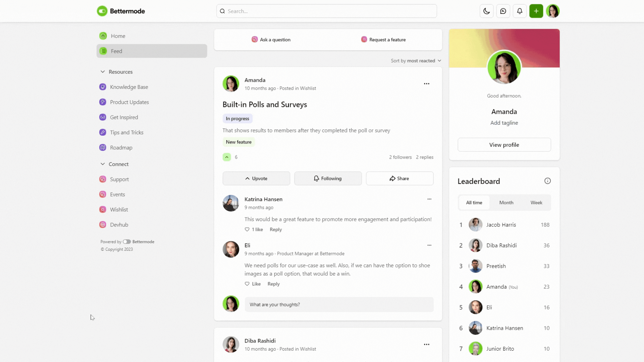Click Roadmap map icon in sidebar
Image resolution: width=644 pixels, height=362 pixels.
click(x=103, y=147)
